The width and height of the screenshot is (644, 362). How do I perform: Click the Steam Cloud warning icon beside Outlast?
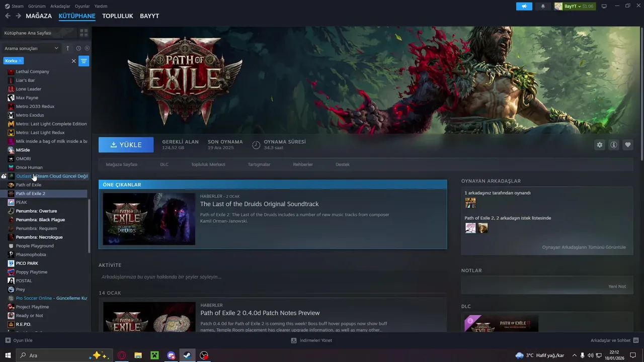tap(4, 176)
